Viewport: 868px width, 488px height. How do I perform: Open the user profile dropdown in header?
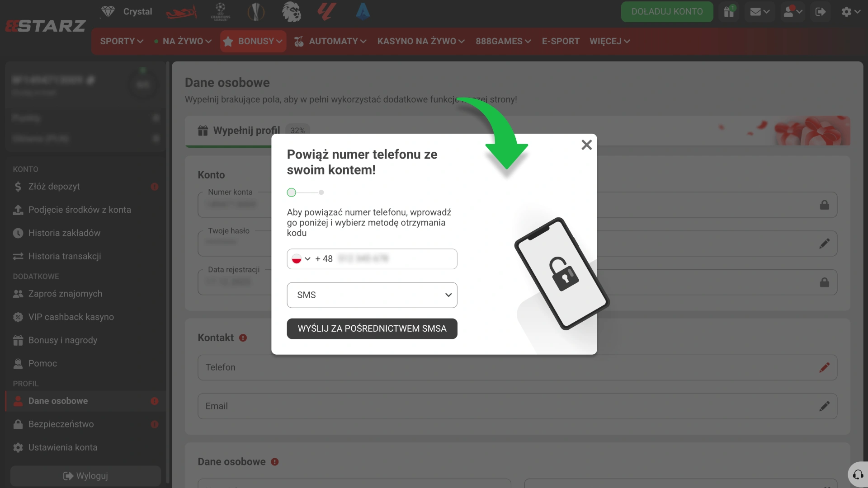[793, 11]
